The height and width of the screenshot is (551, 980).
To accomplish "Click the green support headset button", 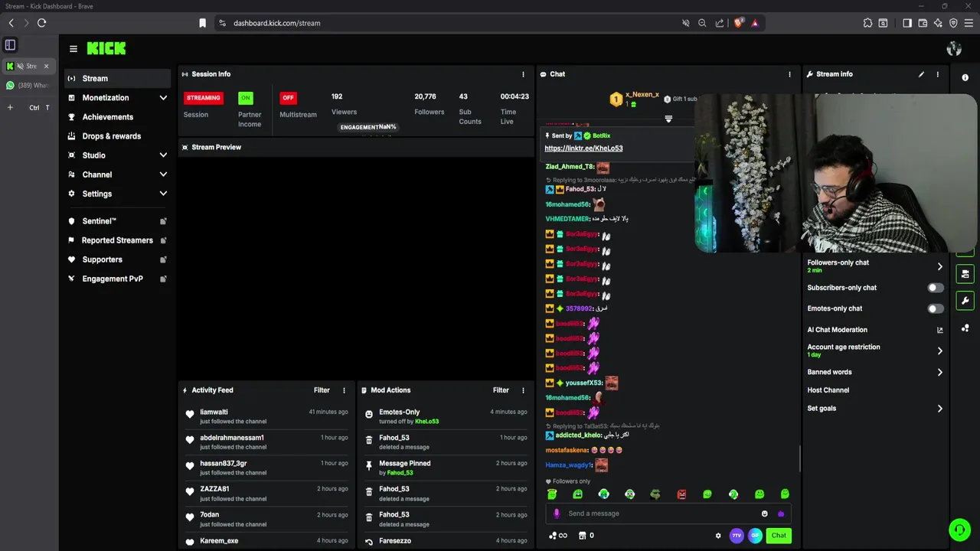I will (959, 530).
